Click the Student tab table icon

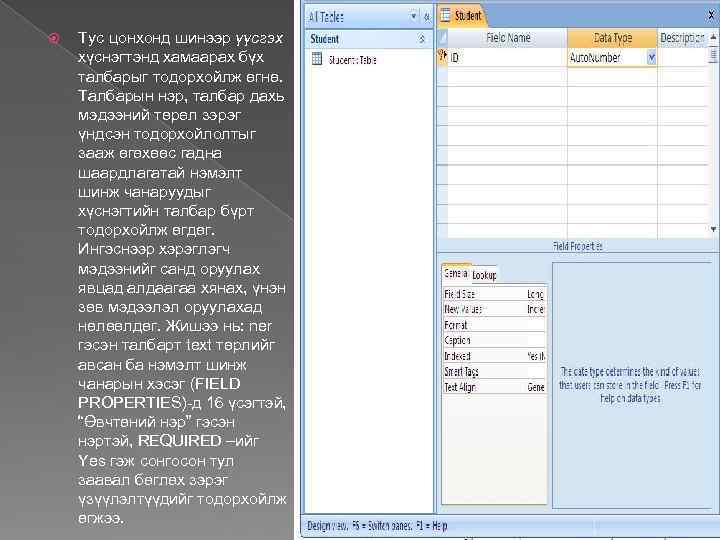[x=445, y=16]
